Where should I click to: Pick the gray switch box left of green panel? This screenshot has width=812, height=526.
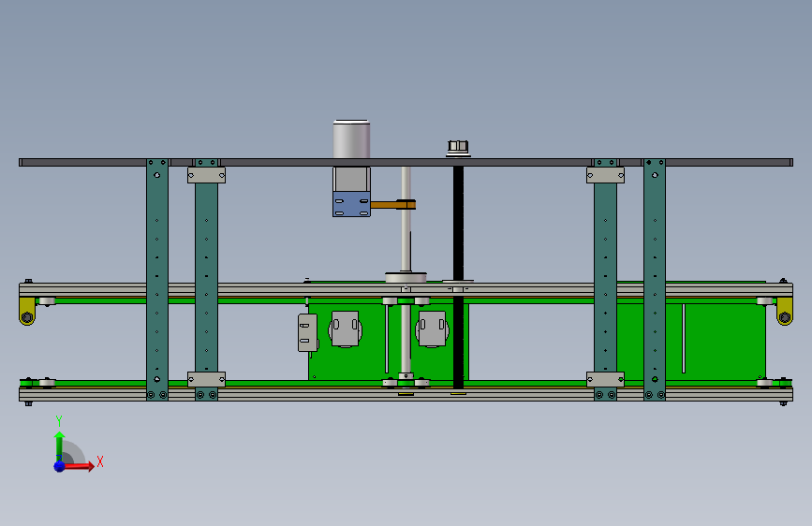[x=307, y=333]
